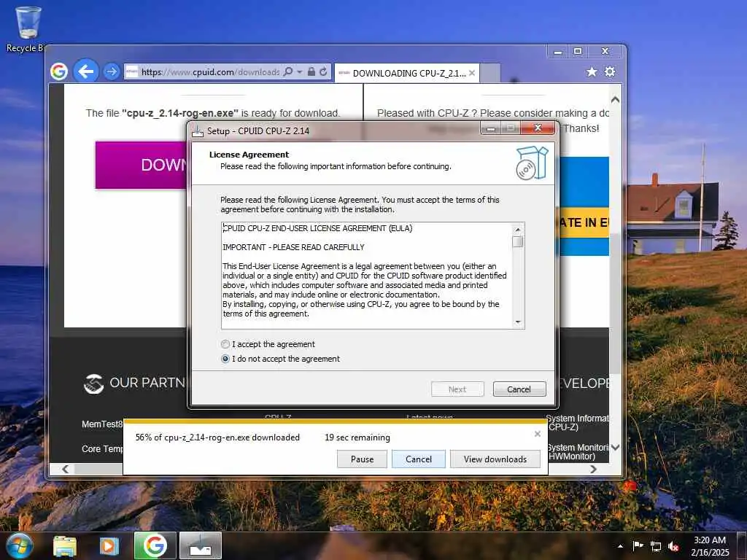Go forward with the browser forward arrow
This screenshot has height=560, width=747.
tap(112, 72)
